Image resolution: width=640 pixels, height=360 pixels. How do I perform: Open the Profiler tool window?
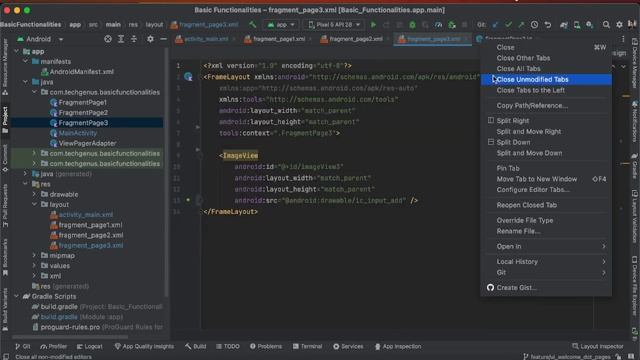point(53,346)
